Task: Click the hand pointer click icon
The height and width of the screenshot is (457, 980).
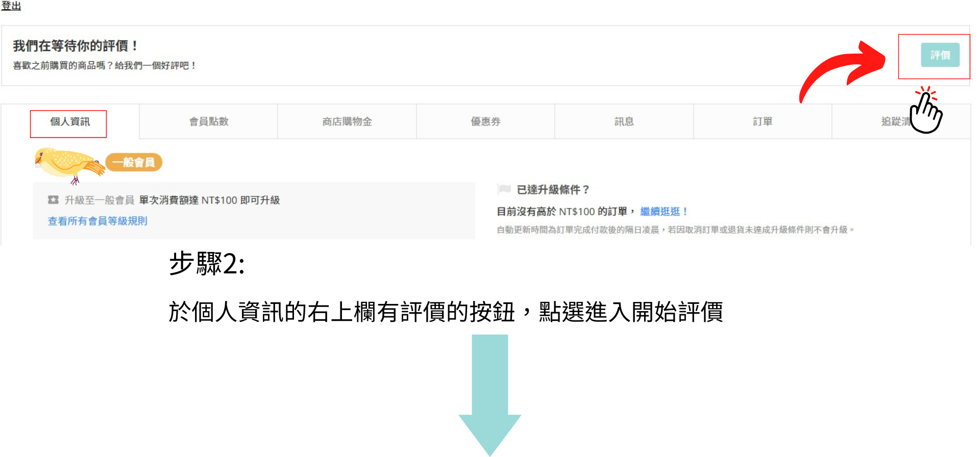Action: [926, 111]
